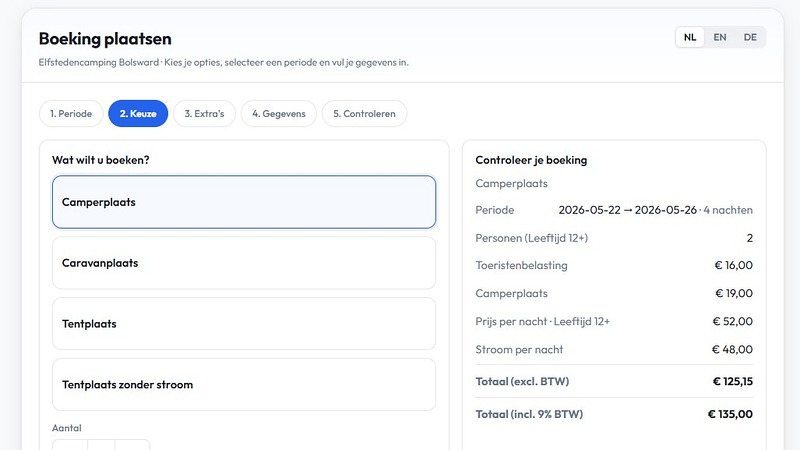Image resolution: width=800 pixels, height=450 pixels.
Task: Click the Boeking plaatsen page title
Action: pyautogui.click(x=105, y=39)
